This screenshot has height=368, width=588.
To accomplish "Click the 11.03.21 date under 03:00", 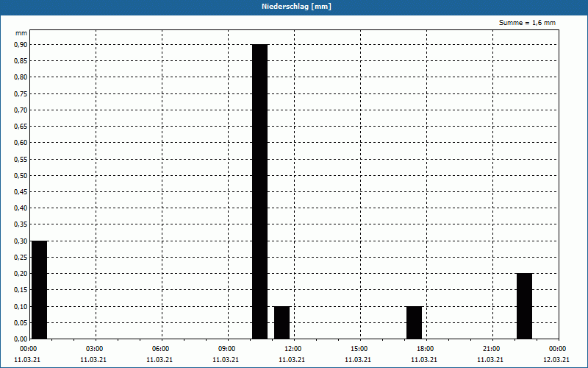I will (x=93, y=360).
